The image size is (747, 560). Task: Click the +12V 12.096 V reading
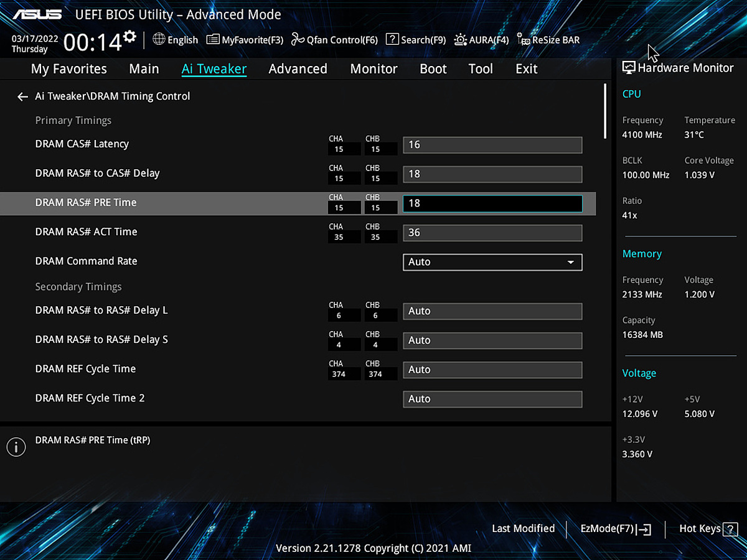640,414
